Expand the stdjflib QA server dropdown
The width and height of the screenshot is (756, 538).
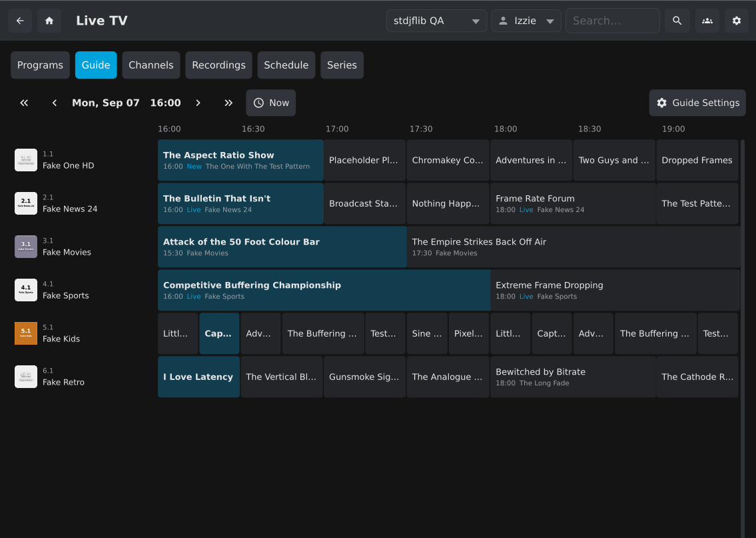pos(436,21)
